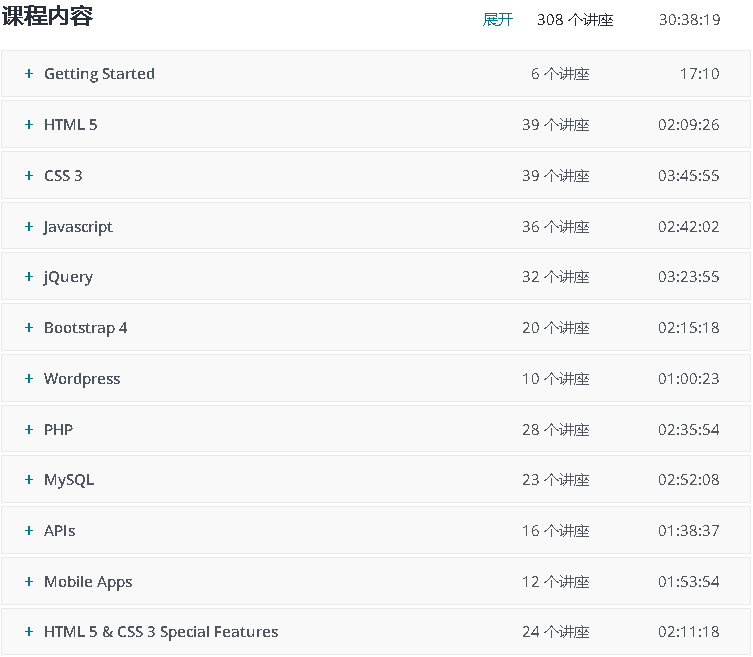Click the 课程内容 heading
The width and height of the screenshot is (753, 657).
(x=47, y=17)
